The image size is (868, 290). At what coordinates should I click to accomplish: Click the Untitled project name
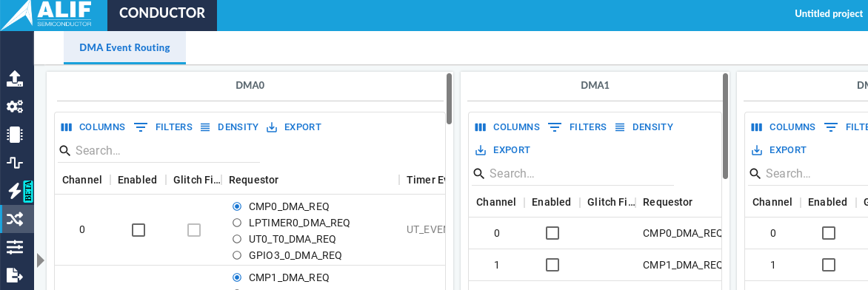pos(829,14)
